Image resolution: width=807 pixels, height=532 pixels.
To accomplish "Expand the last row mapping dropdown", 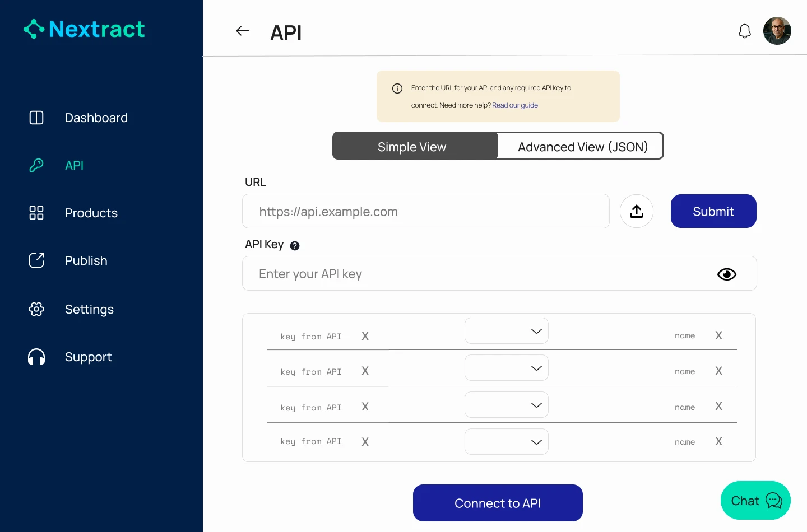I will 507,442.
